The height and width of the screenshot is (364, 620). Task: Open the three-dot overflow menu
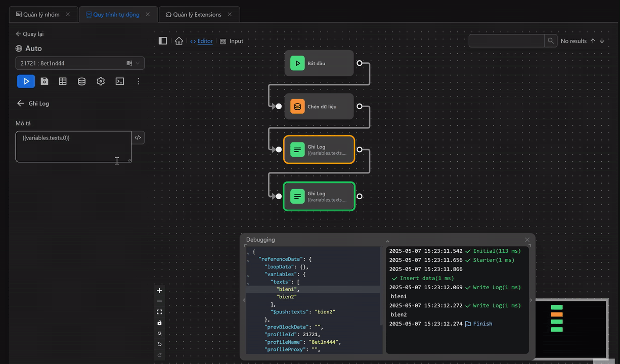[x=138, y=81]
